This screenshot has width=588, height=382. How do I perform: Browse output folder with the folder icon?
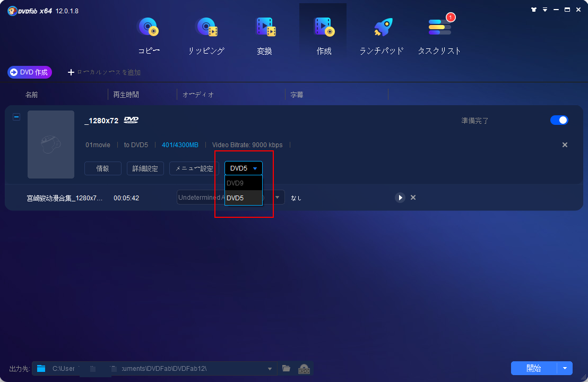tap(286, 369)
